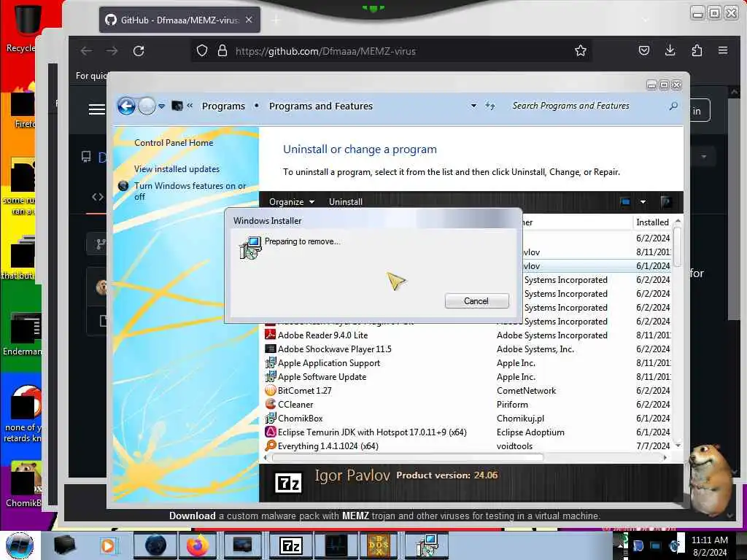Click the Piriform publisher cell

point(512,404)
